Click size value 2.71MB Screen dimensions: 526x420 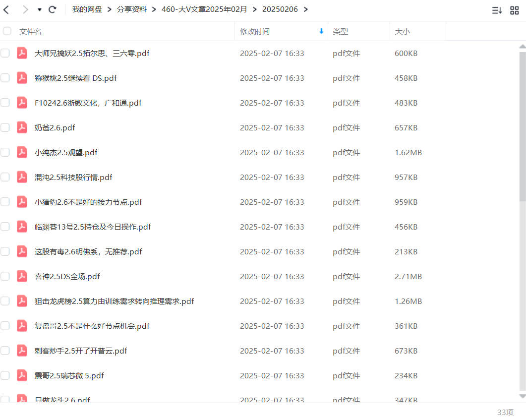tap(408, 277)
